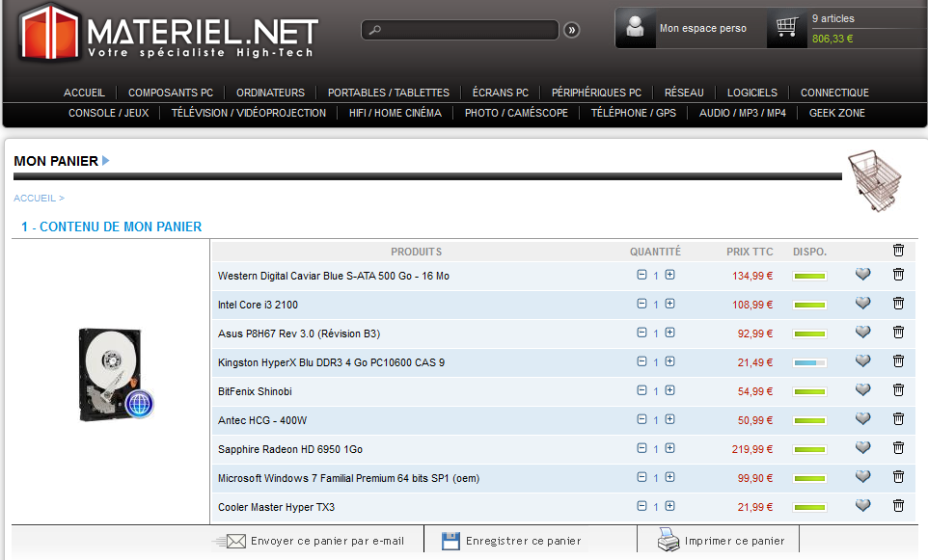
Task: Decrease quantity of Asus P8H67 Rev 3.0
Action: 641,333
